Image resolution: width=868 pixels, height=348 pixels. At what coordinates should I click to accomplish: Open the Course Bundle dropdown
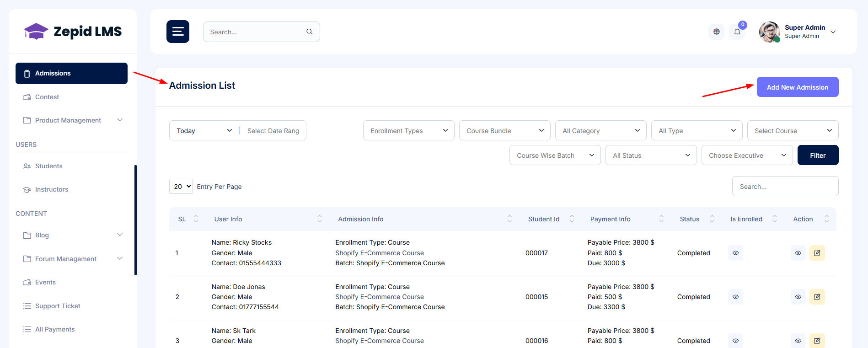[505, 130]
